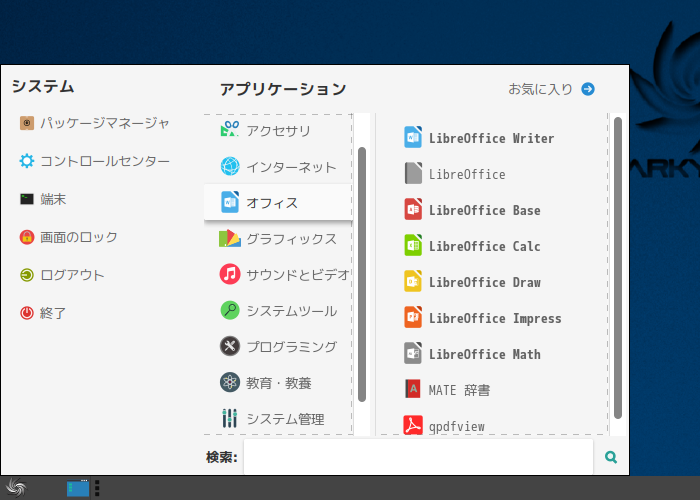Switch to お気に入り favorites view
The width and height of the screenshot is (700, 500).
point(551,89)
